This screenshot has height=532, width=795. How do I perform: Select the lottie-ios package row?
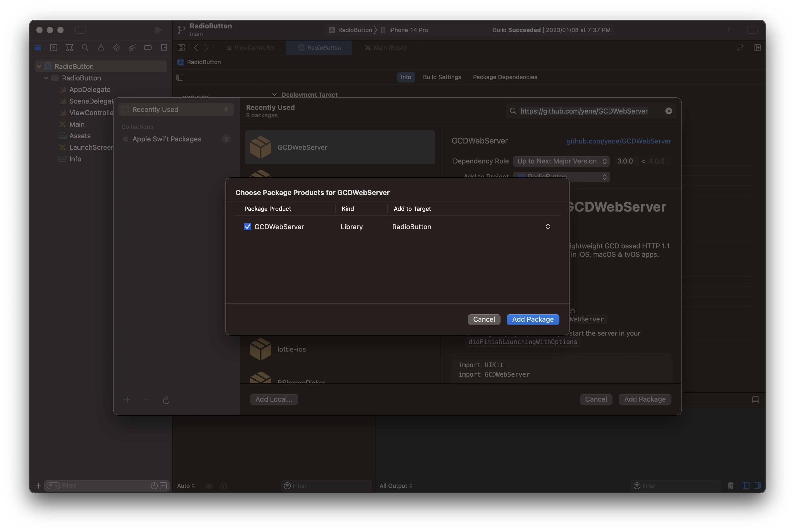(340, 349)
